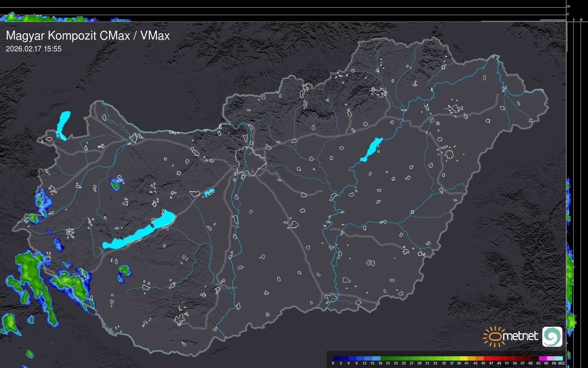The height and width of the screenshot is (368, 588).
Task: Select the magenta 63 dBZ legend swatch
Action: point(542,358)
